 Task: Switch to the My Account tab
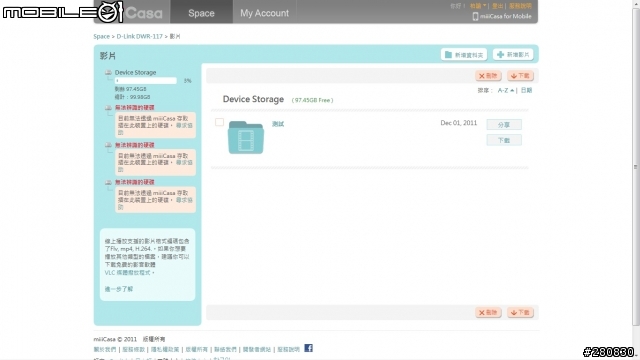point(264,12)
